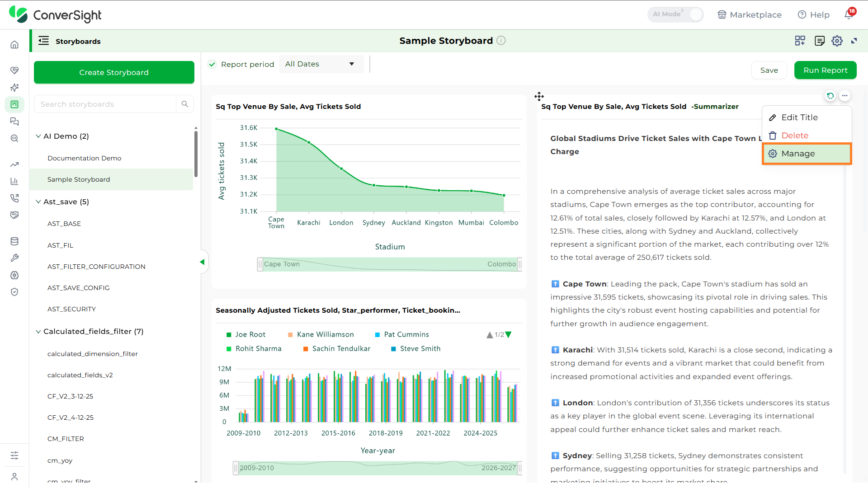Open the database icon in sidebar
The image size is (868, 488).
pos(14,241)
